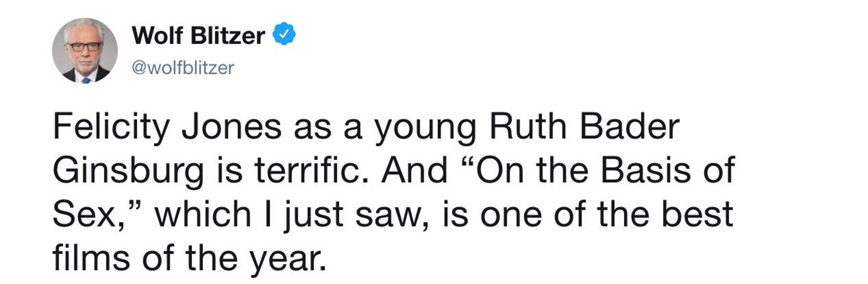The width and height of the screenshot is (868, 284).
Task: Click the word "Jones" in the tweet
Action: point(231,128)
